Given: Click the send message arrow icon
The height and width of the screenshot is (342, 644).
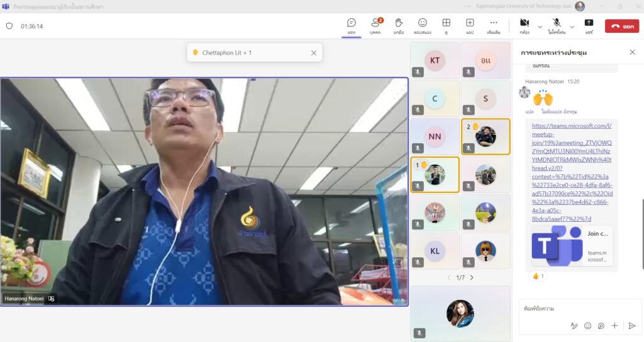Looking at the screenshot, I should click(x=632, y=326).
